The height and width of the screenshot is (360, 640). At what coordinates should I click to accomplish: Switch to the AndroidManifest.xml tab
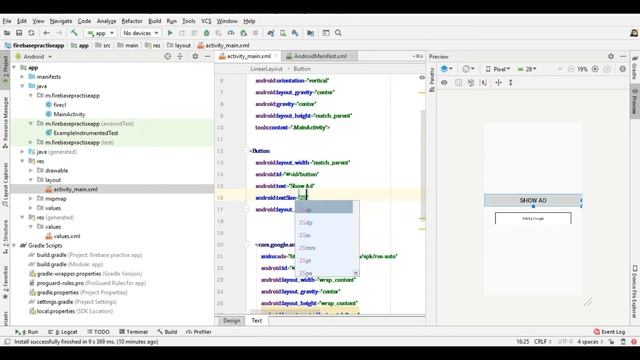[320, 56]
